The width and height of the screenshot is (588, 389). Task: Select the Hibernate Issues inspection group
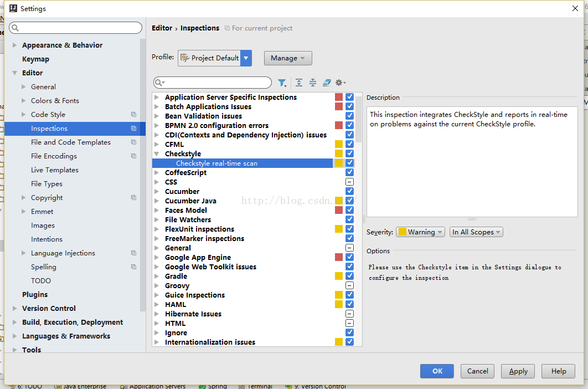193,314
